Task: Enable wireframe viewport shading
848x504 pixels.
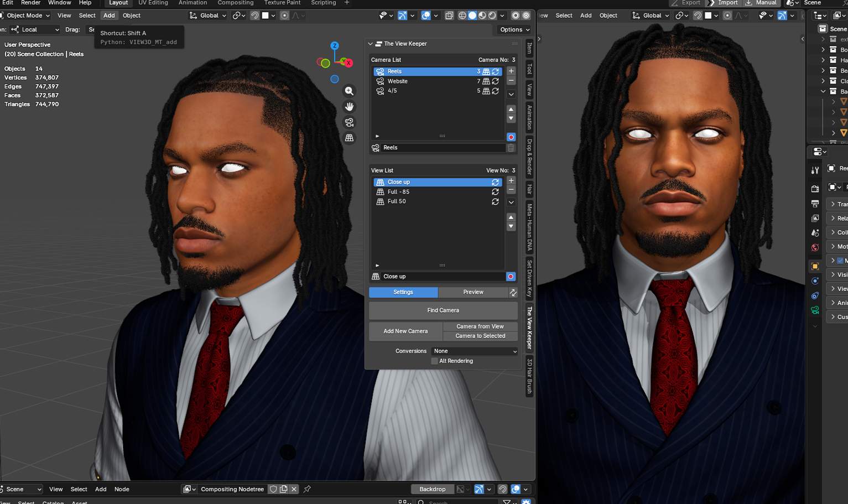Action: point(462,15)
